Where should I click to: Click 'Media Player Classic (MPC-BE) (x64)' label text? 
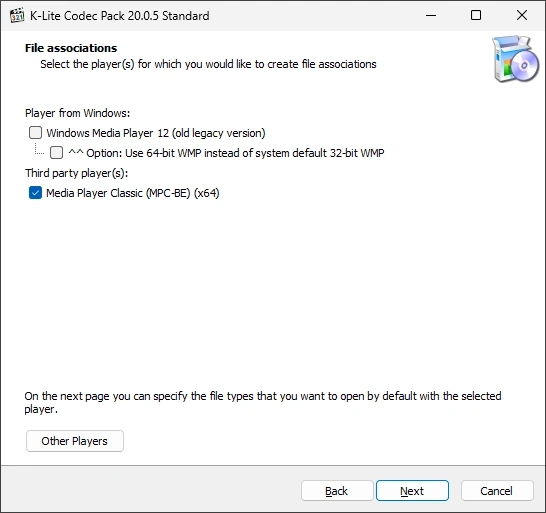pos(133,193)
